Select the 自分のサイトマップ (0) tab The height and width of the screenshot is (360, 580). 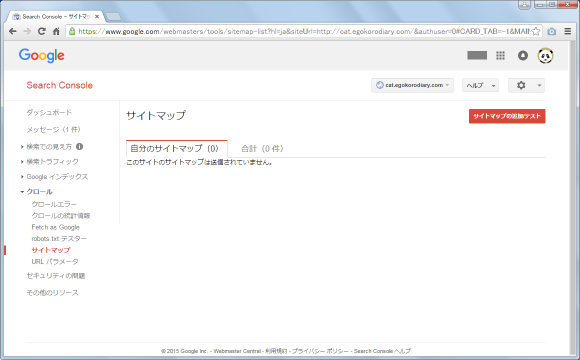click(176, 149)
